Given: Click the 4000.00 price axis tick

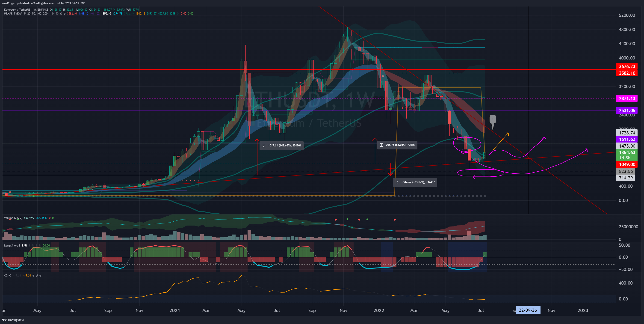Looking at the screenshot, I should (x=626, y=58).
